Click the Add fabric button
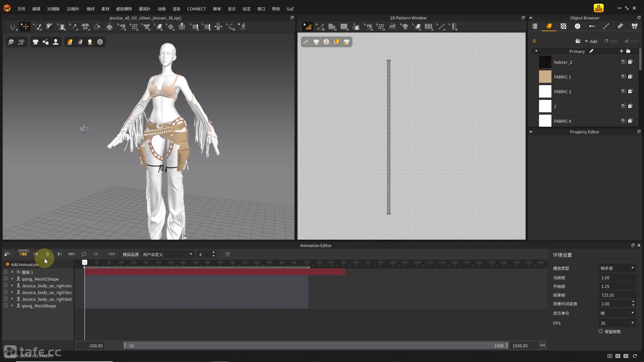Viewport: 644px width, 362px height. (x=591, y=41)
